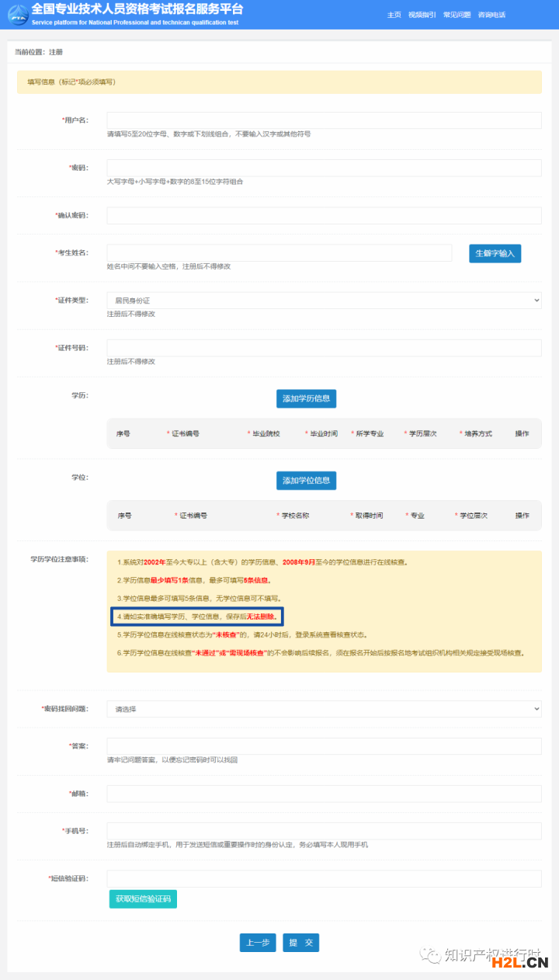
Task: Click the 密码 input field
Action: pyautogui.click(x=324, y=168)
